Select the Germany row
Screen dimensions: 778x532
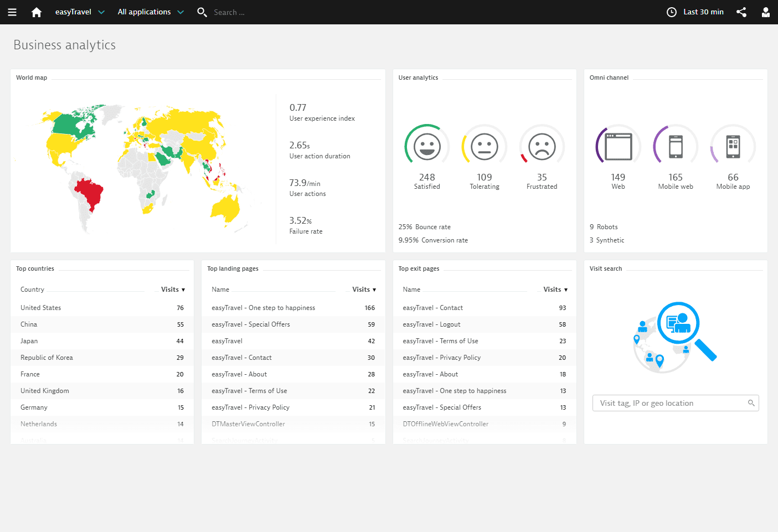coord(102,407)
